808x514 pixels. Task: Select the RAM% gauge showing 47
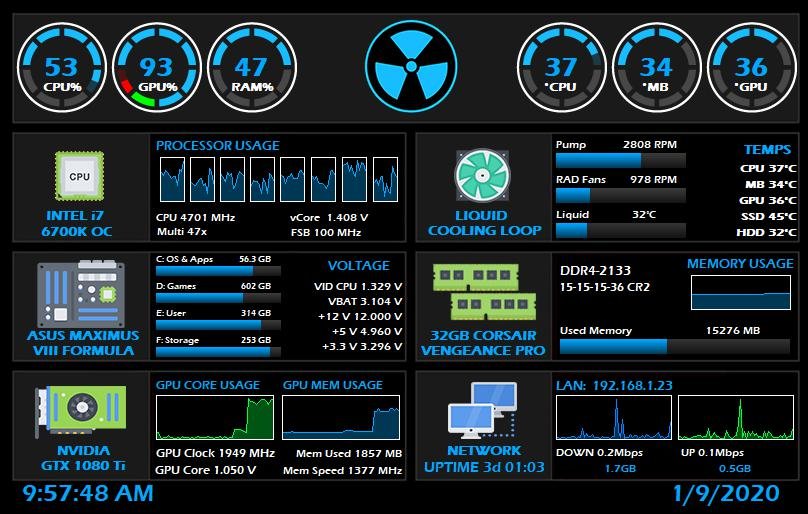point(251,68)
